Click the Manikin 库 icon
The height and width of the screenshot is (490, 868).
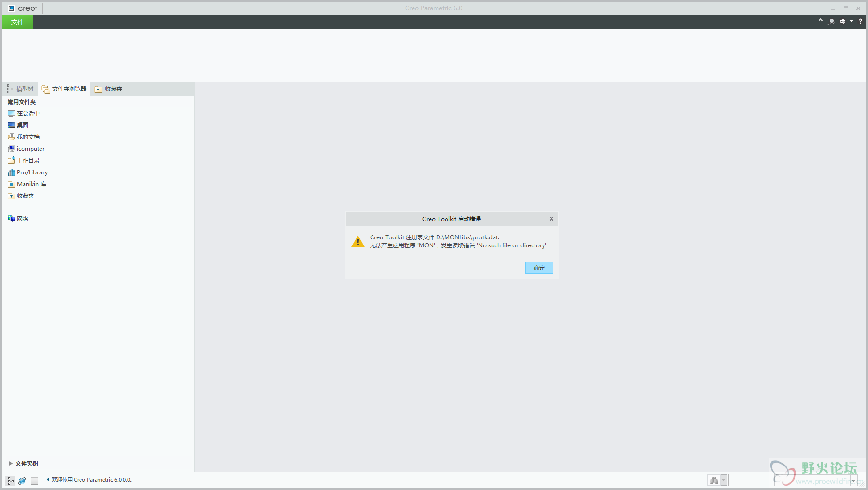coord(11,184)
